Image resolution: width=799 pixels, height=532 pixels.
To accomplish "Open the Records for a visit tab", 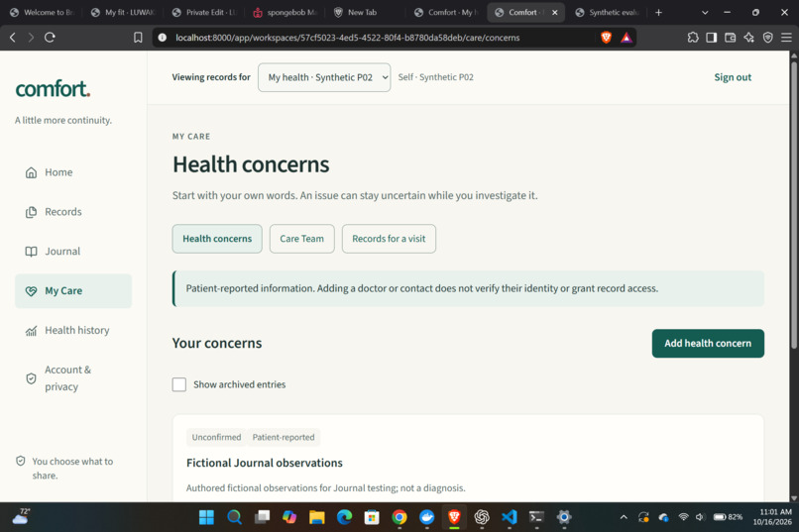I will pos(389,239).
